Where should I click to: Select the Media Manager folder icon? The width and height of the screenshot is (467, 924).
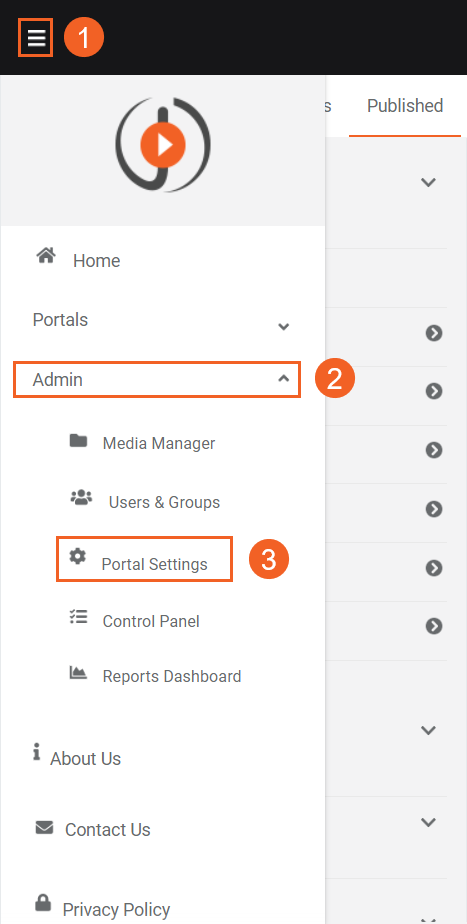click(x=78, y=440)
